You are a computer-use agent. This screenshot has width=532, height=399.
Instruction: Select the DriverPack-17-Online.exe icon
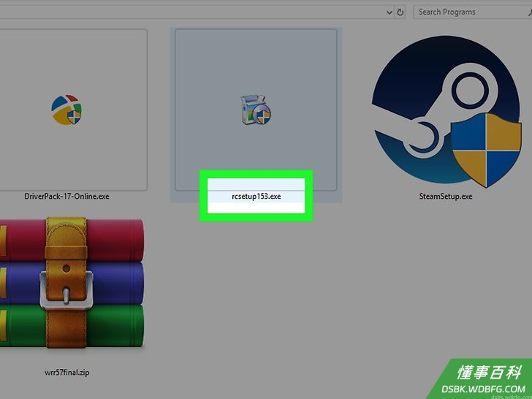tap(66, 110)
